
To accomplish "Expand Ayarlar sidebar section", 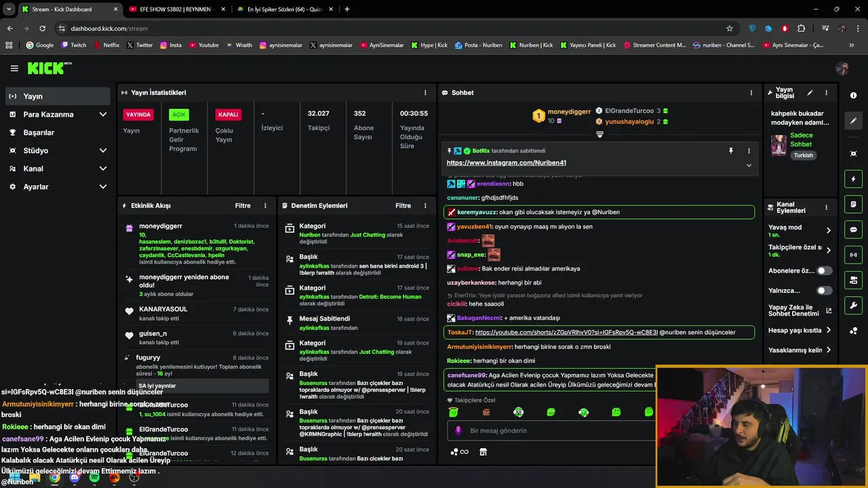I will click(x=102, y=186).
